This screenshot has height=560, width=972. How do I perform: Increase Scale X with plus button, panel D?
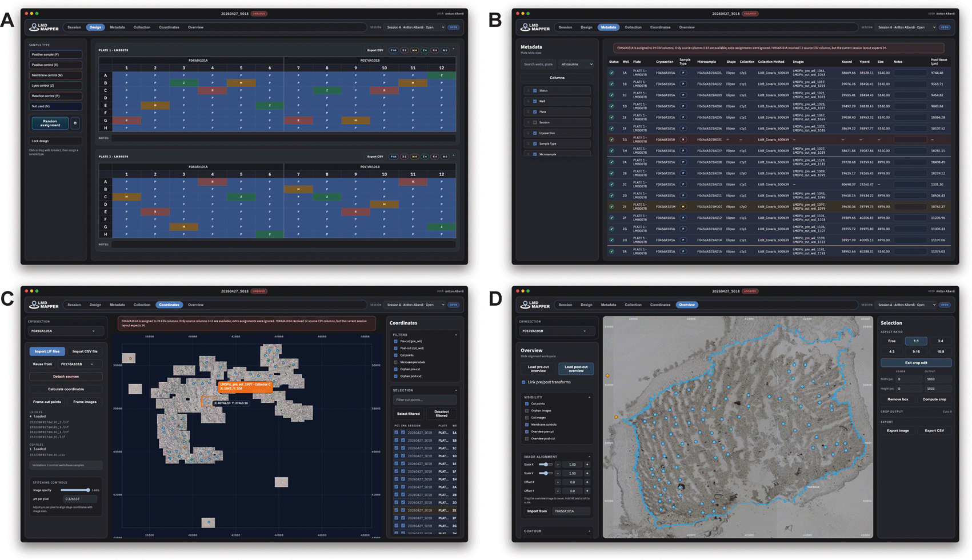[587, 465]
